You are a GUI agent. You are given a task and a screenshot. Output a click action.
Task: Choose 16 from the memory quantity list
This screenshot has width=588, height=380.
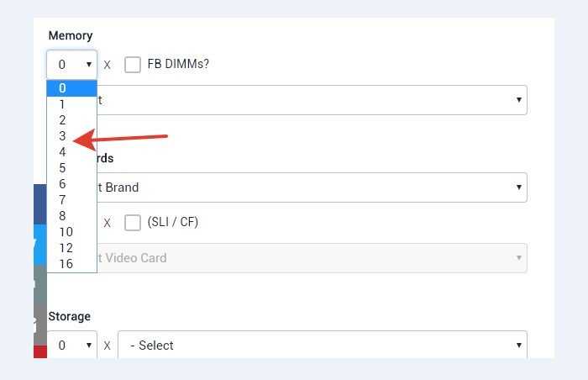coord(71,264)
